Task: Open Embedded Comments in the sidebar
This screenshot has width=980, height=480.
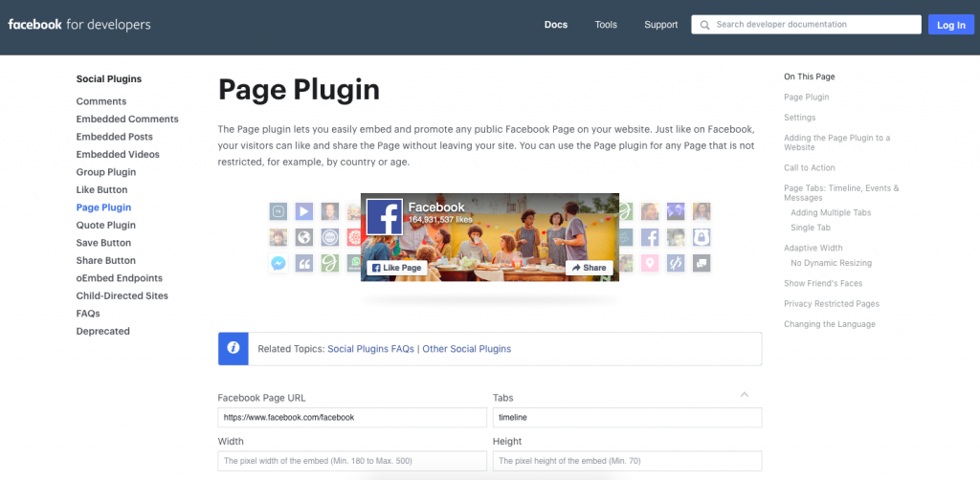Action: 127,119
